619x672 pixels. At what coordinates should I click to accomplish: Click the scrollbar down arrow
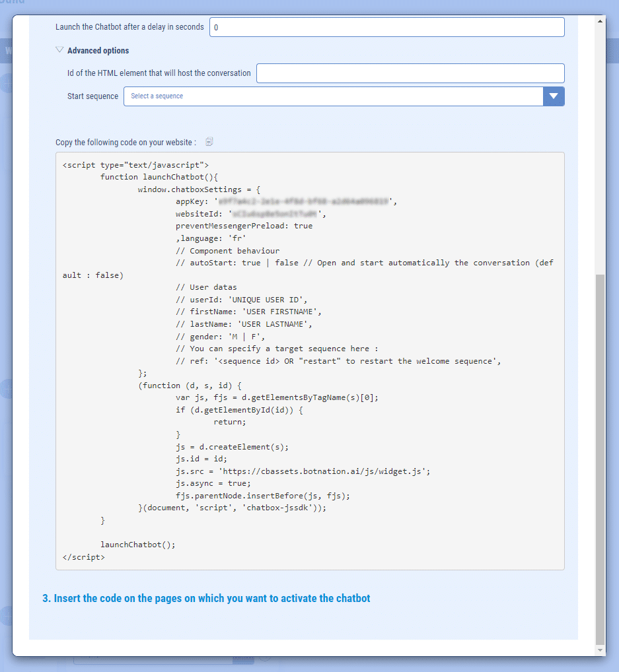pos(601,650)
